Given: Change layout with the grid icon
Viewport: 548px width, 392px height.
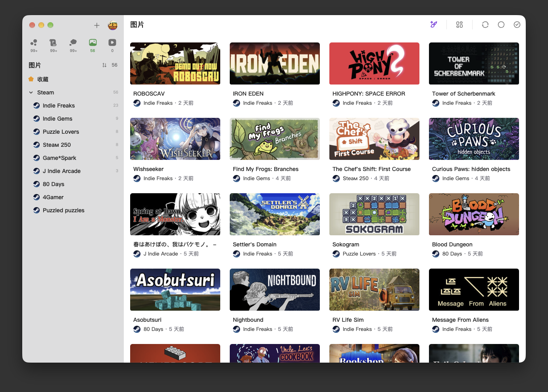Looking at the screenshot, I should [460, 25].
